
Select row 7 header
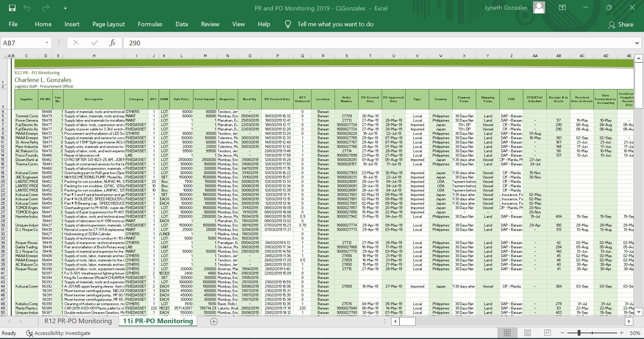3,125
